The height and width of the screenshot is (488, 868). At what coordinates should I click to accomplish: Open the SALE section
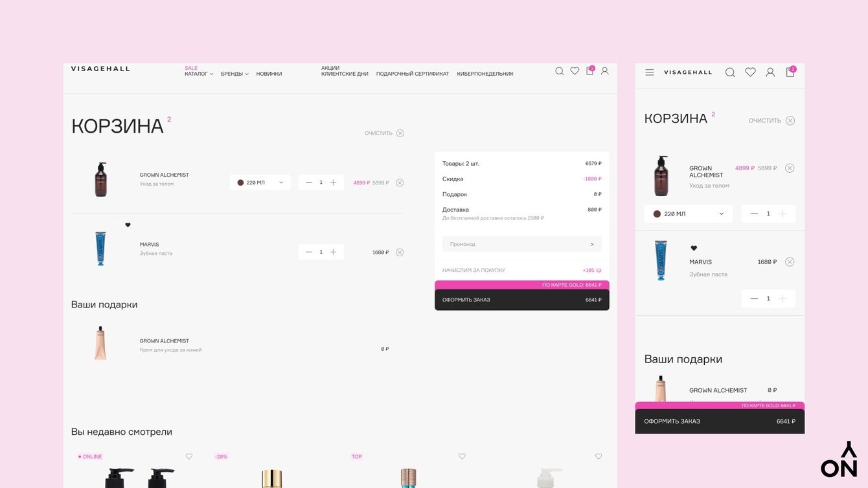191,68
